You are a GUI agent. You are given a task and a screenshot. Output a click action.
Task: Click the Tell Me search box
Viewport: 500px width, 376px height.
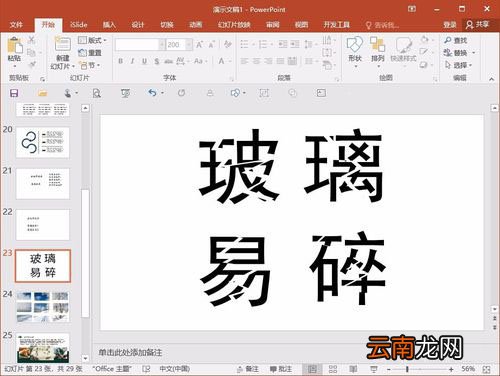[x=383, y=25]
